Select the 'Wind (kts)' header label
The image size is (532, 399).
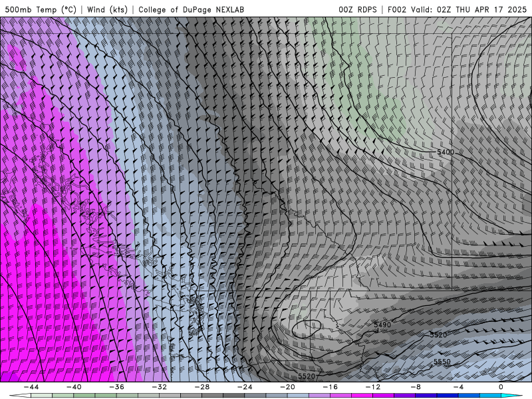pos(107,9)
